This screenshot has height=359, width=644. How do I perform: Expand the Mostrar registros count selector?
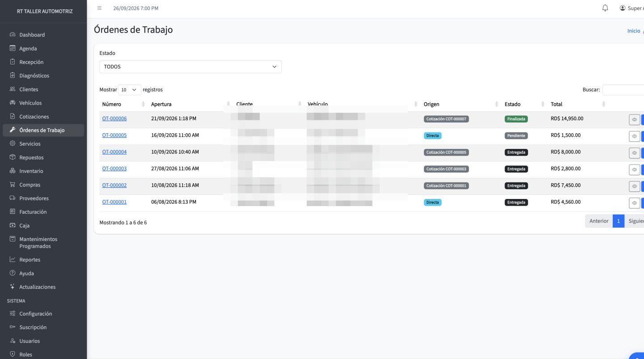point(130,90)
